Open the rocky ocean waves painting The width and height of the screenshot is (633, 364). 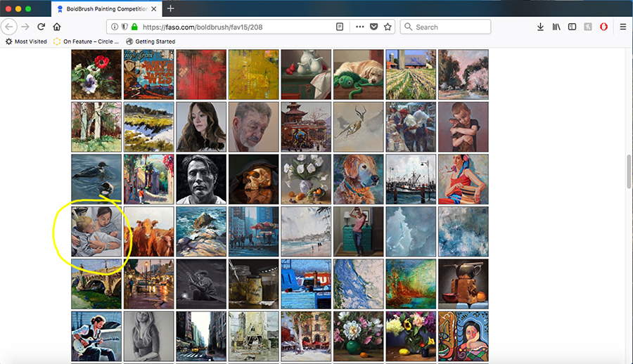tap(201, 232)
